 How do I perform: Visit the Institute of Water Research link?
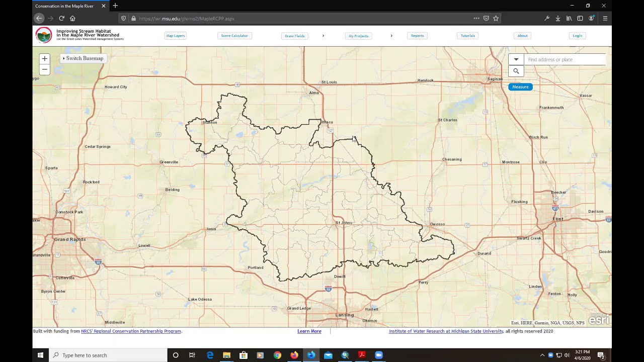[446, 331]
